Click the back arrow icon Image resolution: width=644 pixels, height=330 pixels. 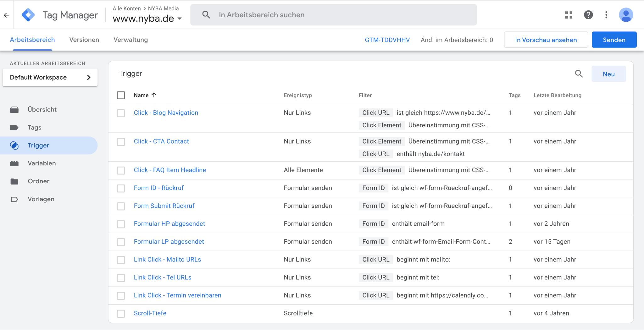(6, 15)
